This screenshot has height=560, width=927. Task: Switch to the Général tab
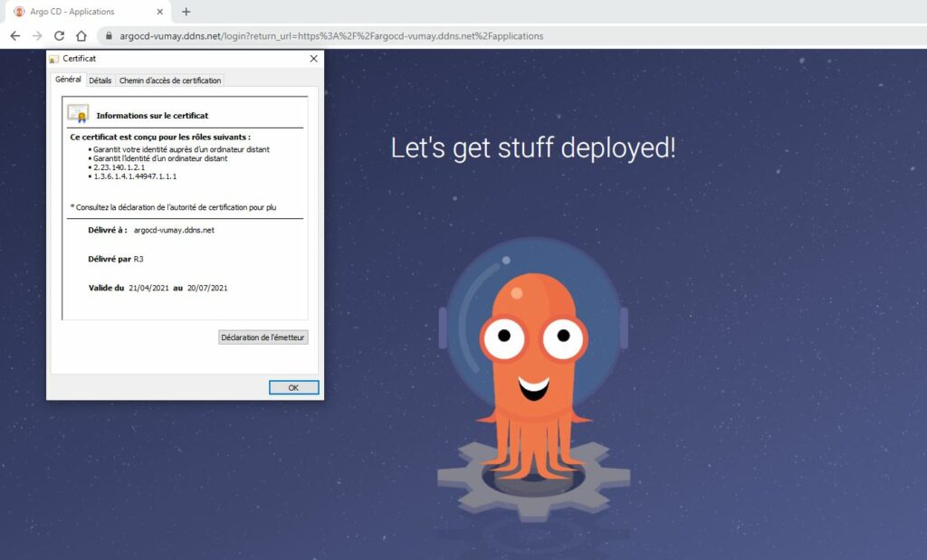(x=68, y=80)
